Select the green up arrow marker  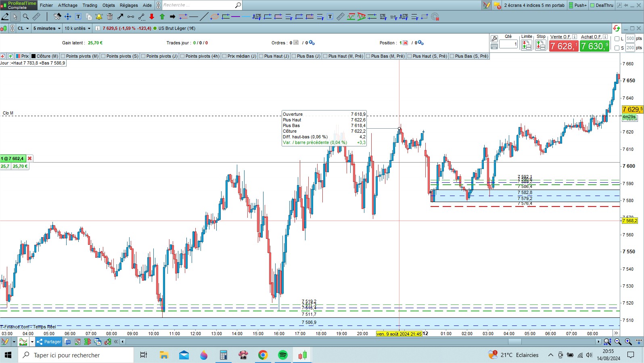click(x=162, y=17)
